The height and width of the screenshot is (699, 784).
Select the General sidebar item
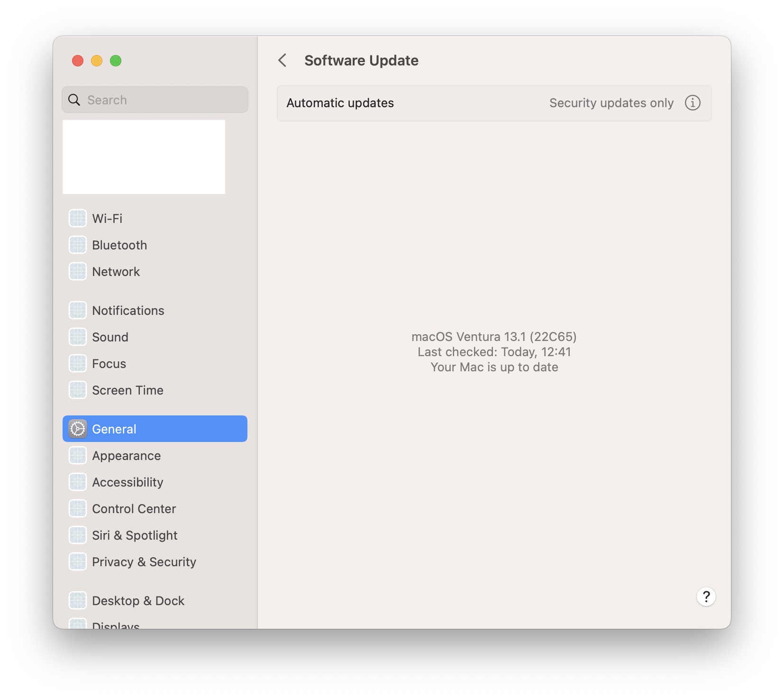click(155, 429)
